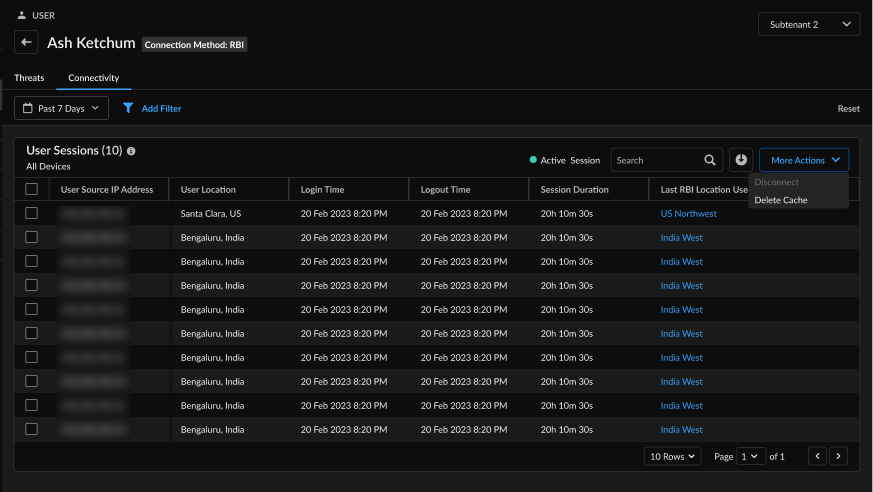The width and height of the screenshot is (873, 492).
Task: Go to next page arrow
Action: tap(838, 456)
